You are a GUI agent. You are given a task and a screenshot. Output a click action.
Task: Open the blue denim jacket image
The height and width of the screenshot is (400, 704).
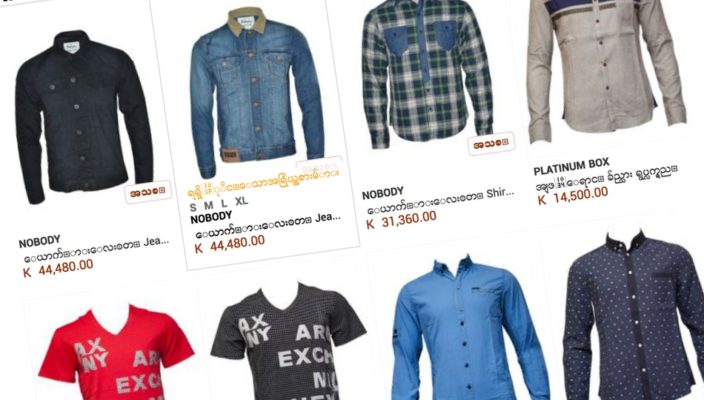click(x=257, y=90)
